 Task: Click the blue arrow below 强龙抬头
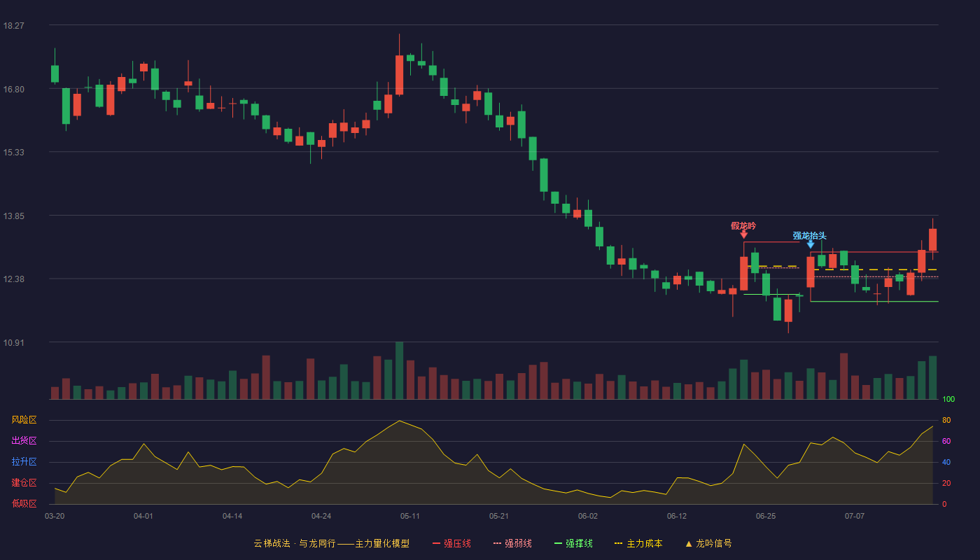[x=811, y=244]
